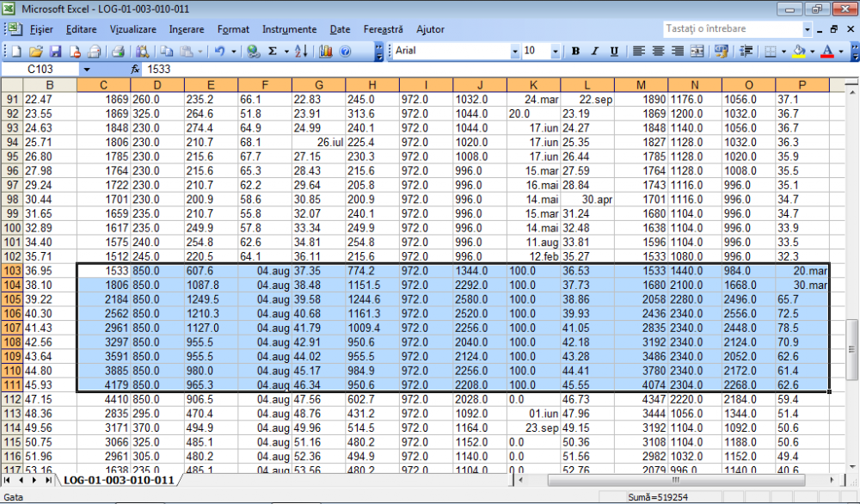The width and height of the screenshot is (860, 504).
Task: Click the Save icon in the toolbar
Action: (x=55, y=52)
